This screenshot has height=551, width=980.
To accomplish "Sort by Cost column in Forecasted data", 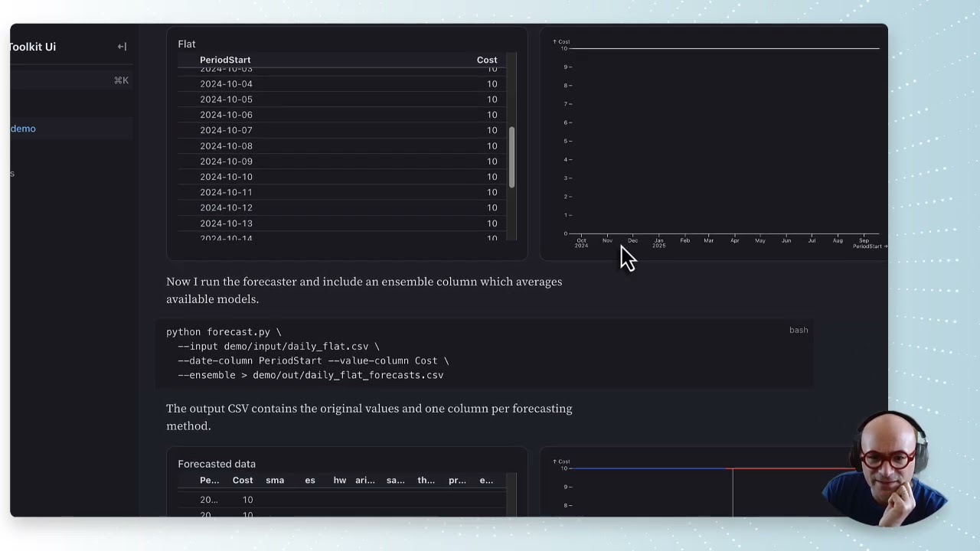I will [243, 481].
